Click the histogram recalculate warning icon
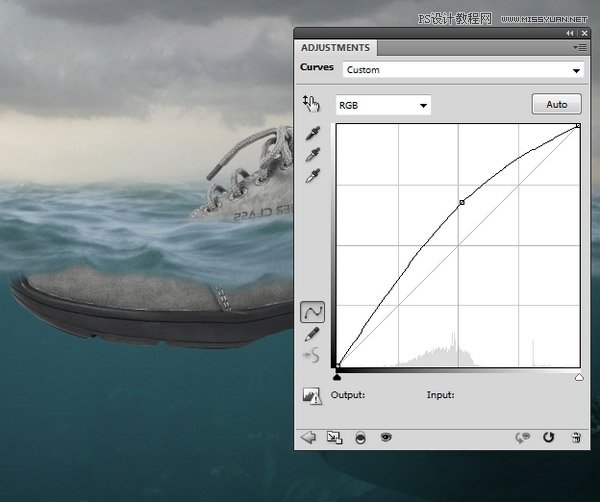Viewport: 600px width, 502px height. coord(312,395)
